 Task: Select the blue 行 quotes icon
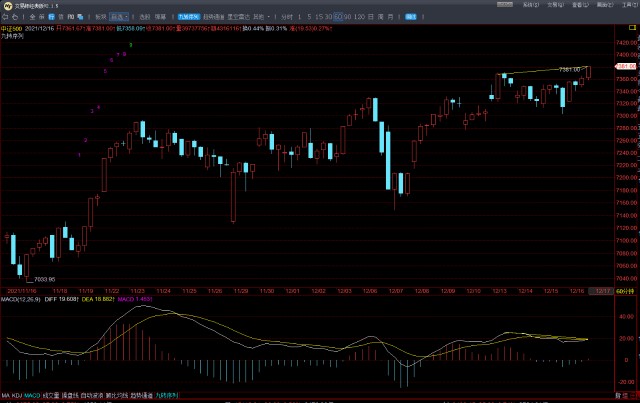[51, 17]
